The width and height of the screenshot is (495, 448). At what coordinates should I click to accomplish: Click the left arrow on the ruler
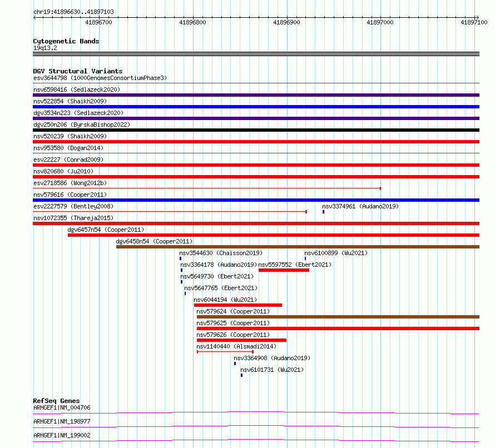click(x=34, y=18)
